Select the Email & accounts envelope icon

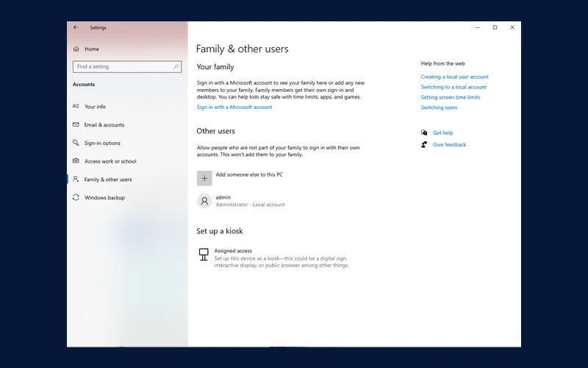76,124
